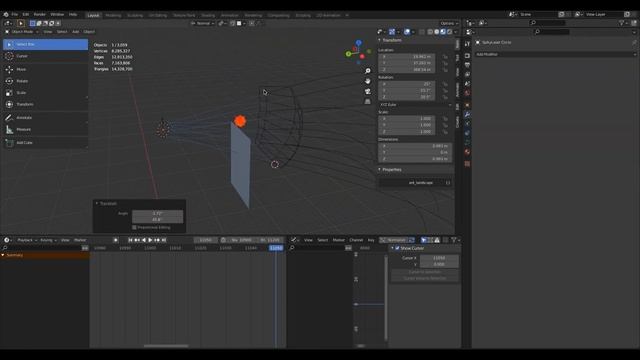Select the Cursor tool

coord(45,56)
